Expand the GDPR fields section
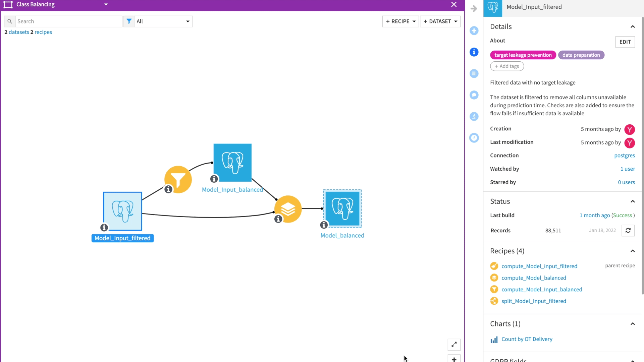Image resolution: width=644 pixels, height=362 pixels. click(x=633, y=359)
